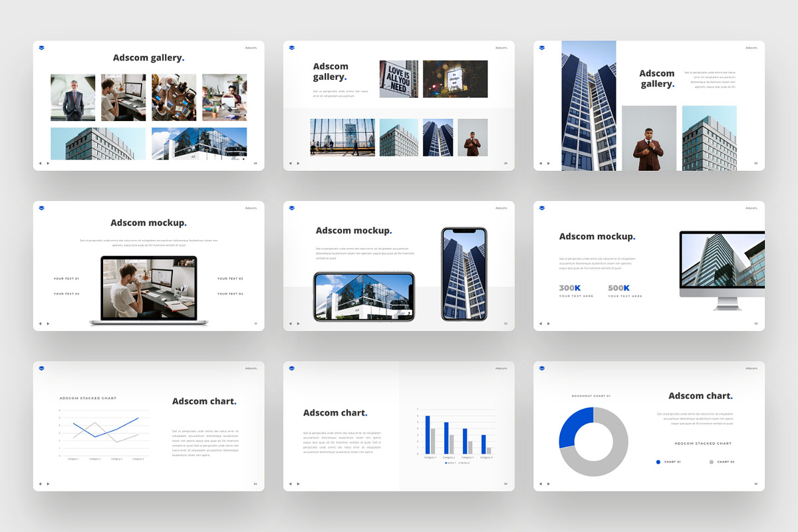Click previous arrow on the monitor mockup slide
This screenshot has height=532, width=798.
click(540, 323)
